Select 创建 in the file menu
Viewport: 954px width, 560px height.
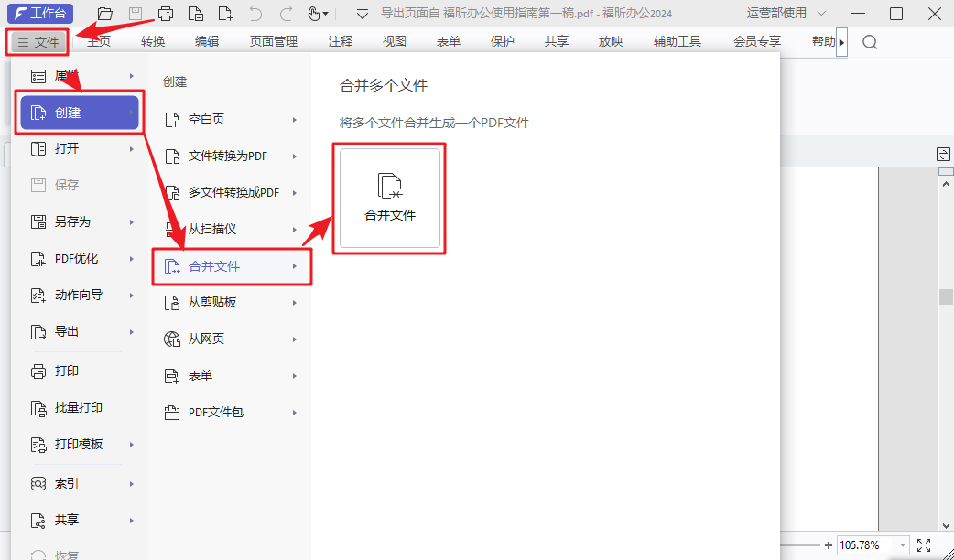pyautogui.click(x=80, y=113)
